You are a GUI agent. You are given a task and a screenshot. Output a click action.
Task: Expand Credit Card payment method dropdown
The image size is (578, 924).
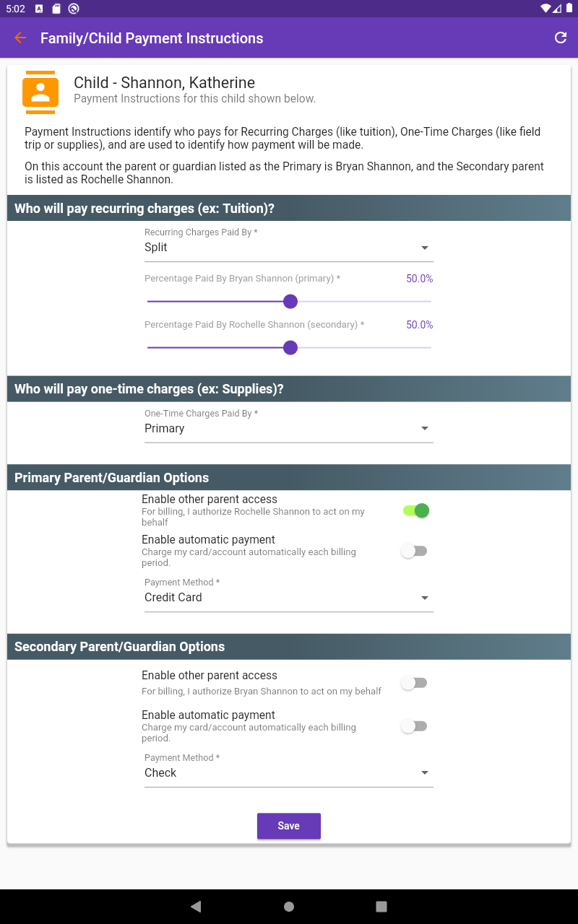coord(288,598)
